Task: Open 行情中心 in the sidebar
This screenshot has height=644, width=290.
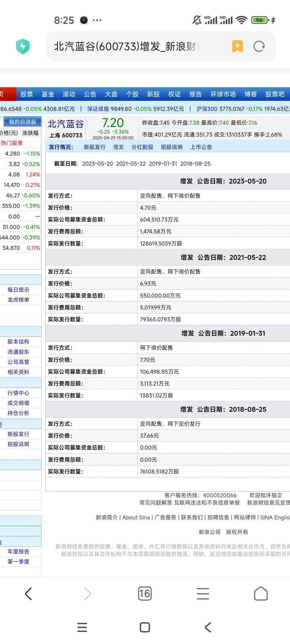Action: point(18,393)
